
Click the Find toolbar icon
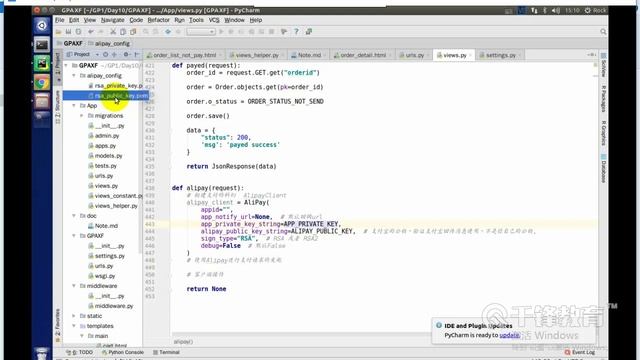(x=146, y=32)
